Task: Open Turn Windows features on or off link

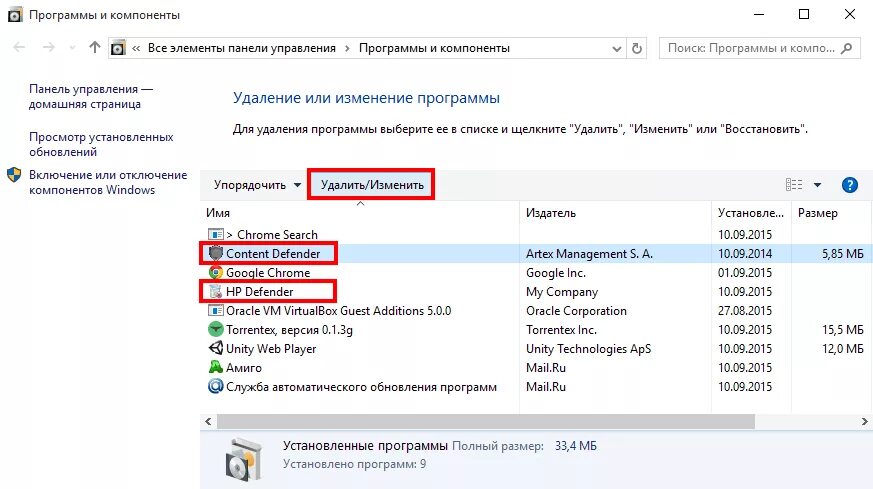Action: click(108, 182)
